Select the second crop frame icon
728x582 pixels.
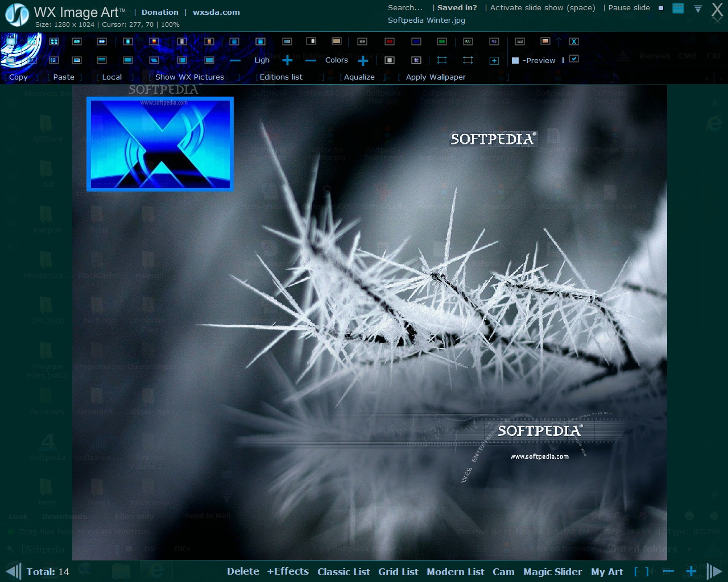468,60
